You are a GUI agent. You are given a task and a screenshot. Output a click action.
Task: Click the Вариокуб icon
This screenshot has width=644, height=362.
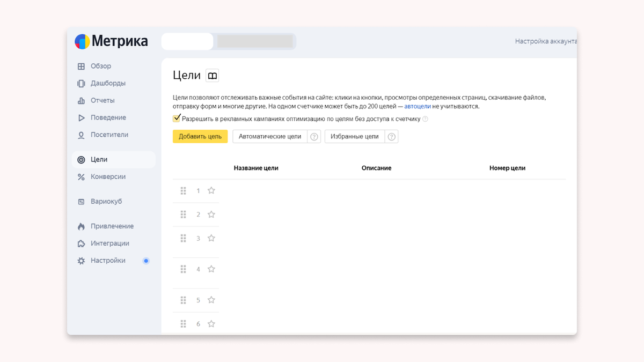(x=81, y=202)
